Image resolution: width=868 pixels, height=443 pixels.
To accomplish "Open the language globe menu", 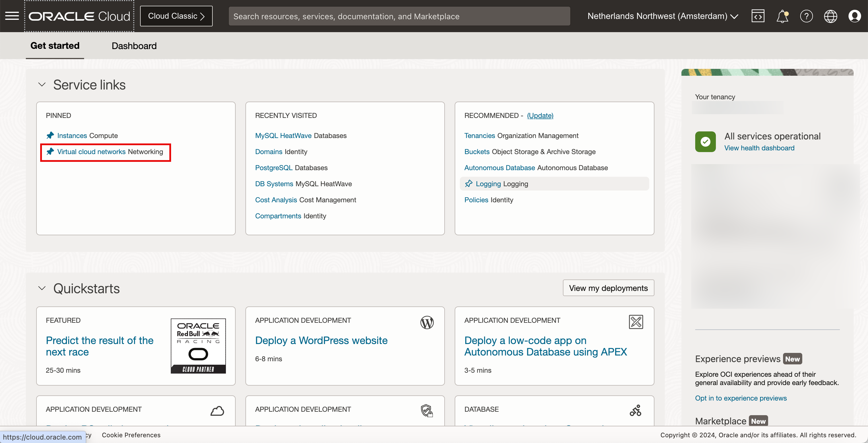I will (830, 16).
